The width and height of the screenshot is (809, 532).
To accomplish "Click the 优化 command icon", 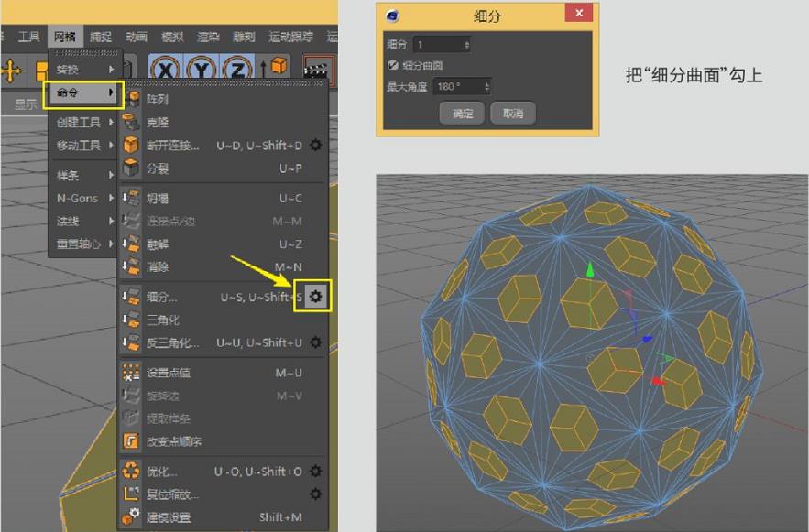I will click(131, 472).
